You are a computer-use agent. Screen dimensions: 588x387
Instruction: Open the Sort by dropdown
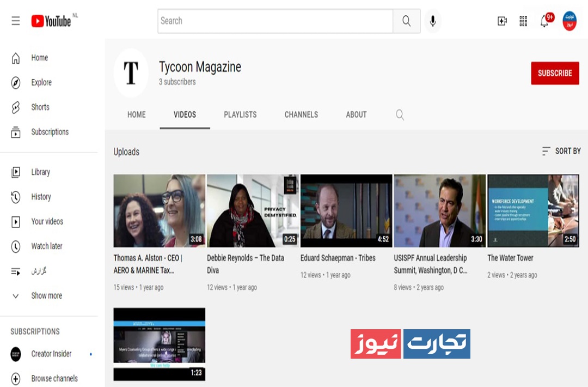pyautogui.click(x=561, y=152)
